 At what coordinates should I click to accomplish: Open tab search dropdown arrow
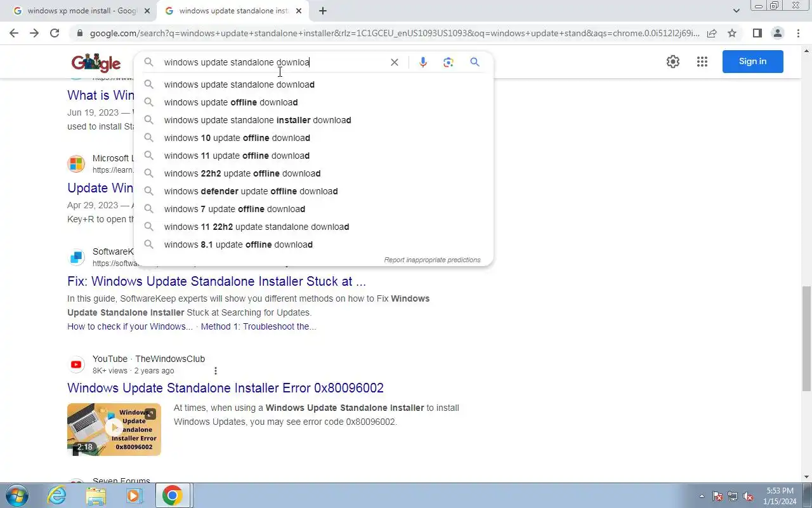tap(736, 11)
